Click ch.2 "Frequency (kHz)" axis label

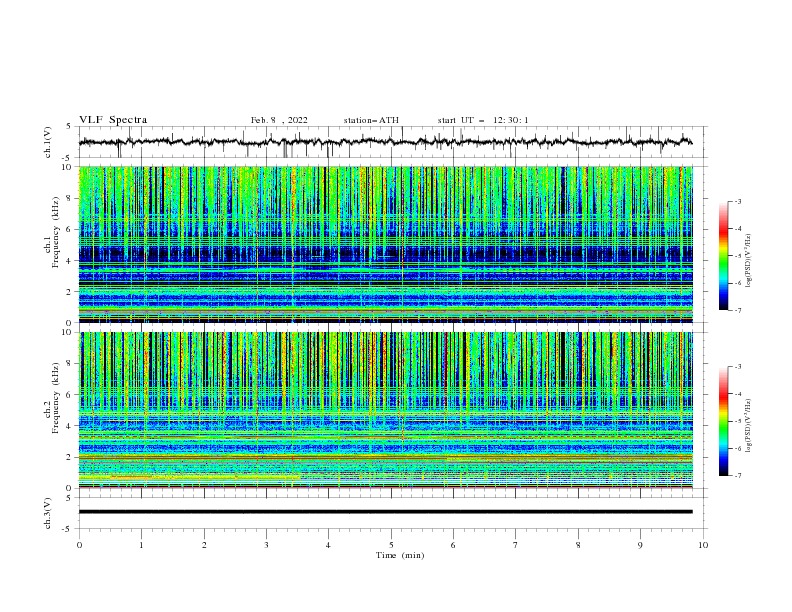[56, 398]
